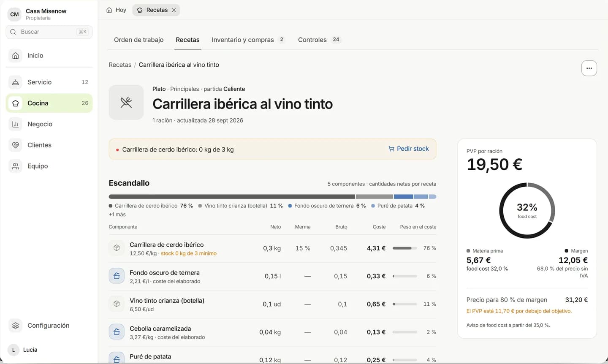Click the box icon for Vino tinto crianza
The image size is (608, 364).
117,304
